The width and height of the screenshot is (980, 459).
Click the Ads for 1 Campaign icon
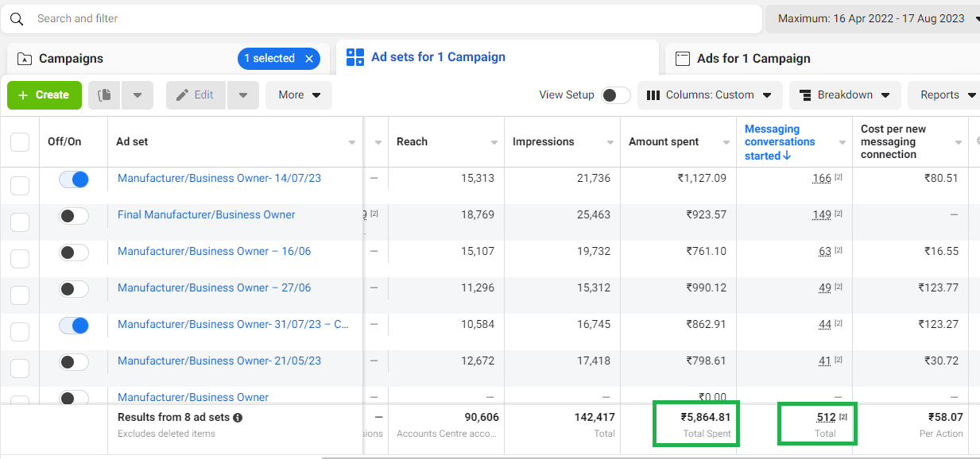pos(682,59)
